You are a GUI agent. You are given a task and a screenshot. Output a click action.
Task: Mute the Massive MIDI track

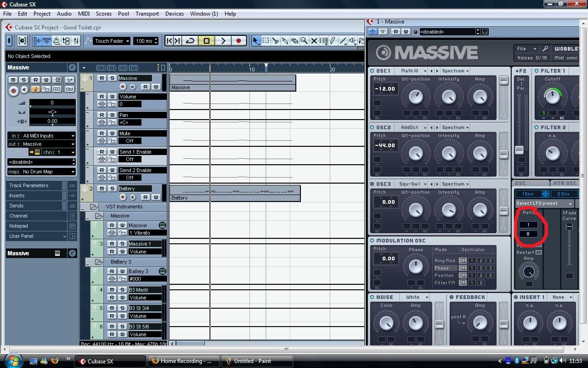point(102,78)
